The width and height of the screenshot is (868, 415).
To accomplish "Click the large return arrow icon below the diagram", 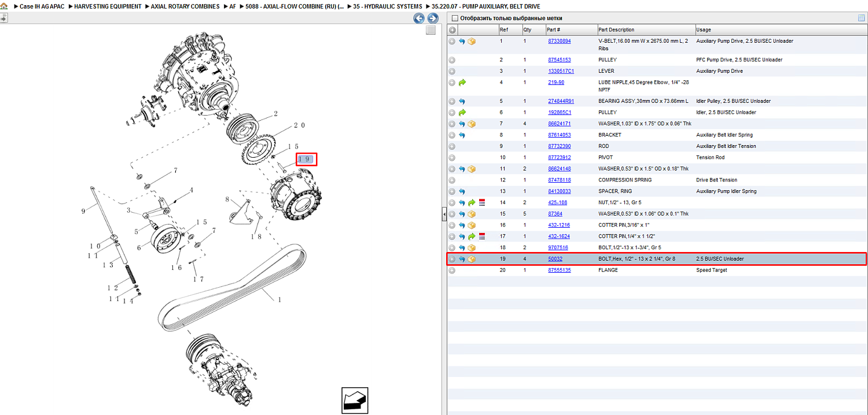I will click(355, 401).
